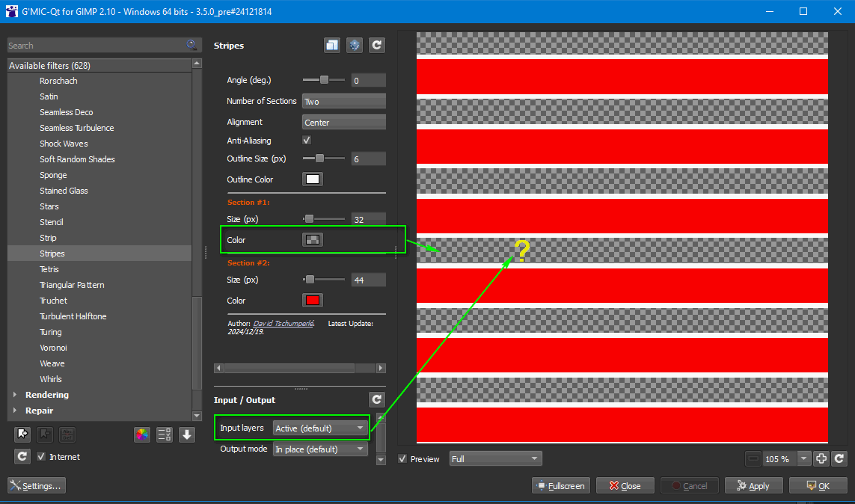Click the Section #2 Size field showing 44
855x504 pixels.
[x=369, y=280]
